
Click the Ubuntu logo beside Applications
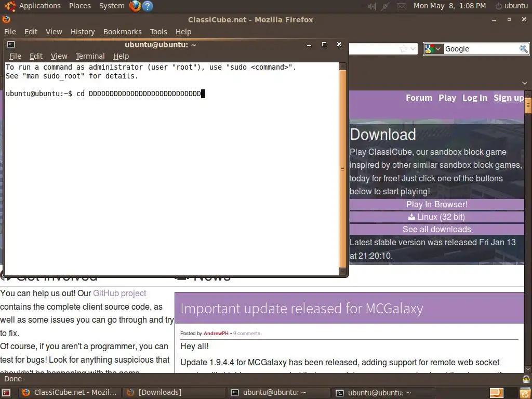pyautogui.click(x=10, y=6)
